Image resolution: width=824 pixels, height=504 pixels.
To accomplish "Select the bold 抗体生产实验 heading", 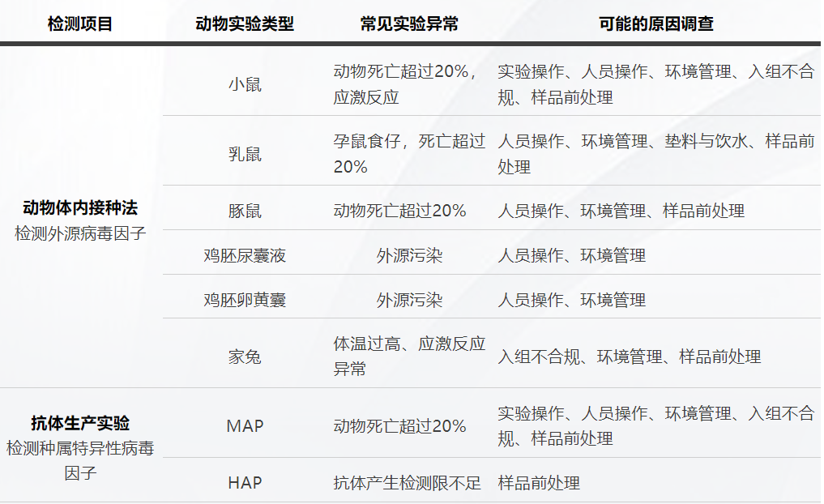I will [80, 423].
